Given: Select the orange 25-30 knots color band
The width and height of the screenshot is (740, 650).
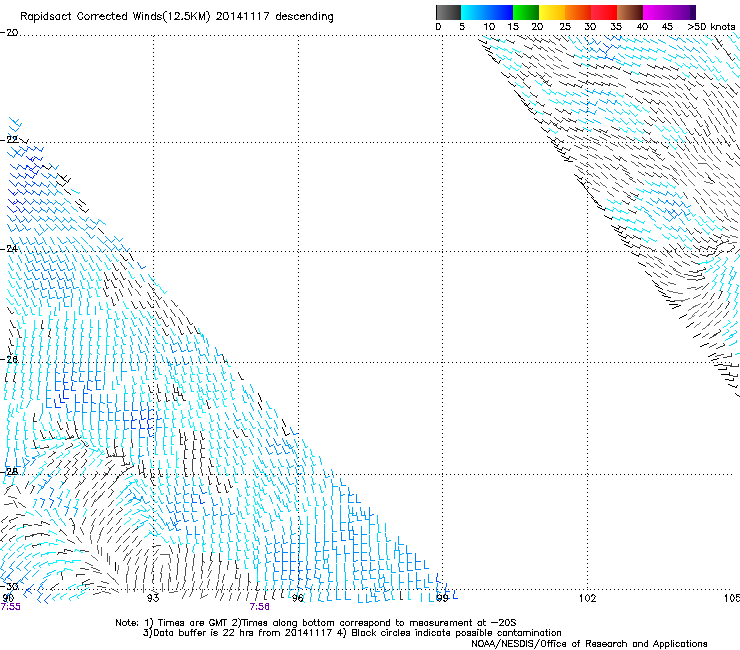Looking at the screenshot, I should click(x=578, y=12).
